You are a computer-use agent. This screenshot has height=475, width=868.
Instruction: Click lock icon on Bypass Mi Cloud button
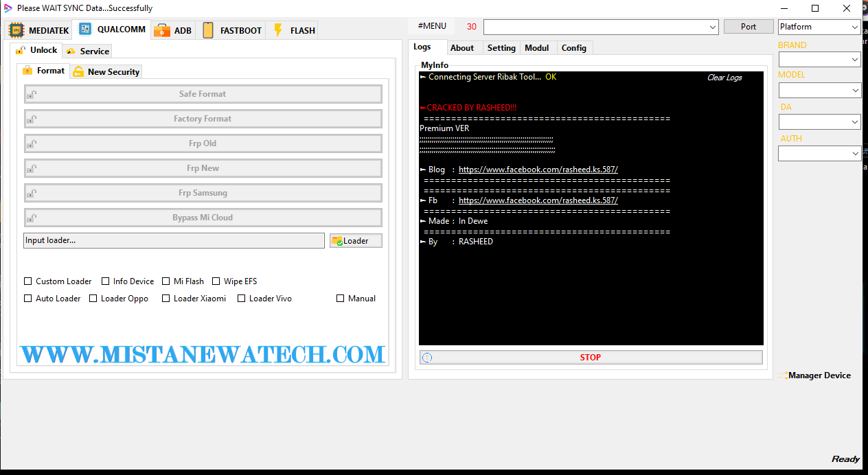(32, 218)
